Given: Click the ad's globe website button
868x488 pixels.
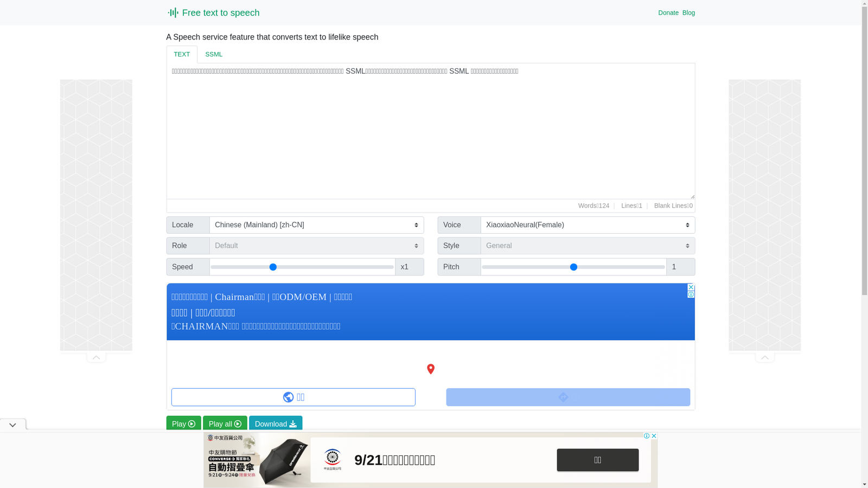Looking at the screenshot, I should tap(293, 397).
